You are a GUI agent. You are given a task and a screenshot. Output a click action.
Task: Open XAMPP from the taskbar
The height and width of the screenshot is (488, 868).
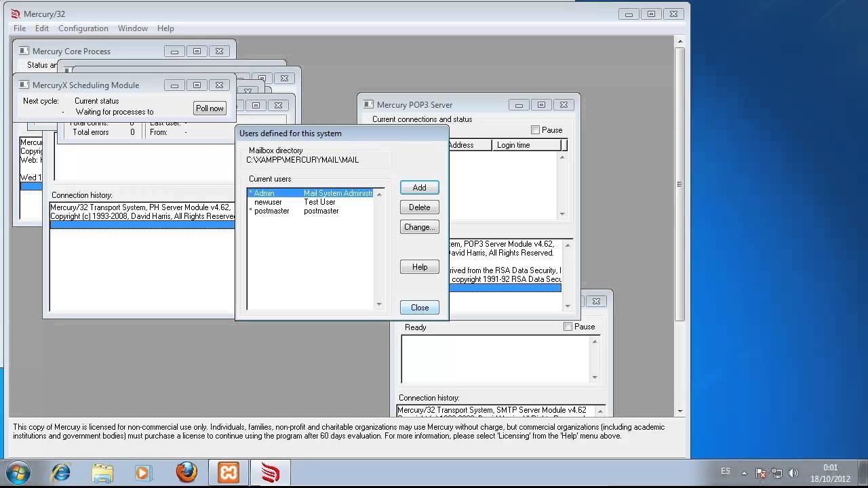point(229,472)
